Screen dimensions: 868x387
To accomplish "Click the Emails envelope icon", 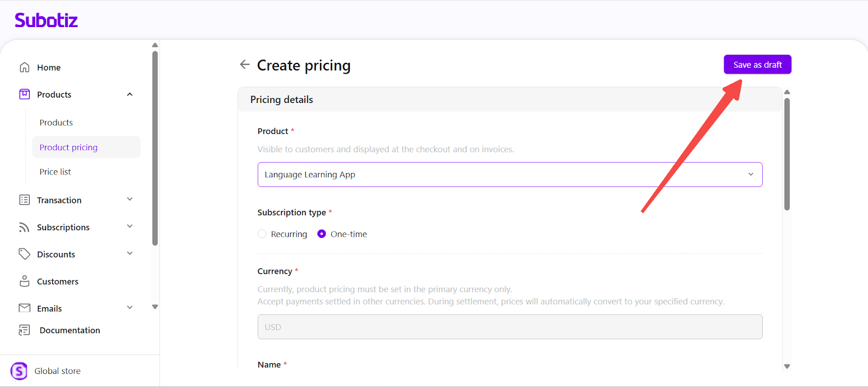I will click(x=24, y=308).
